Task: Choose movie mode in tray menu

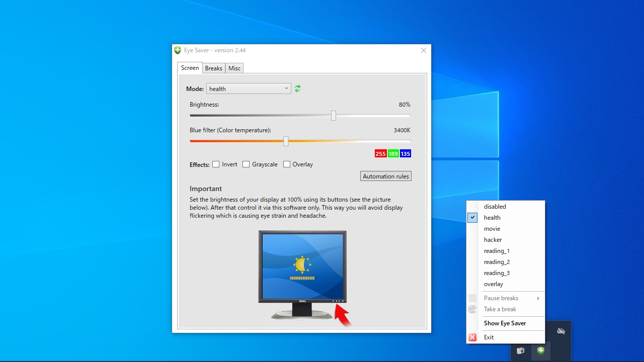Action: point(506,229)
